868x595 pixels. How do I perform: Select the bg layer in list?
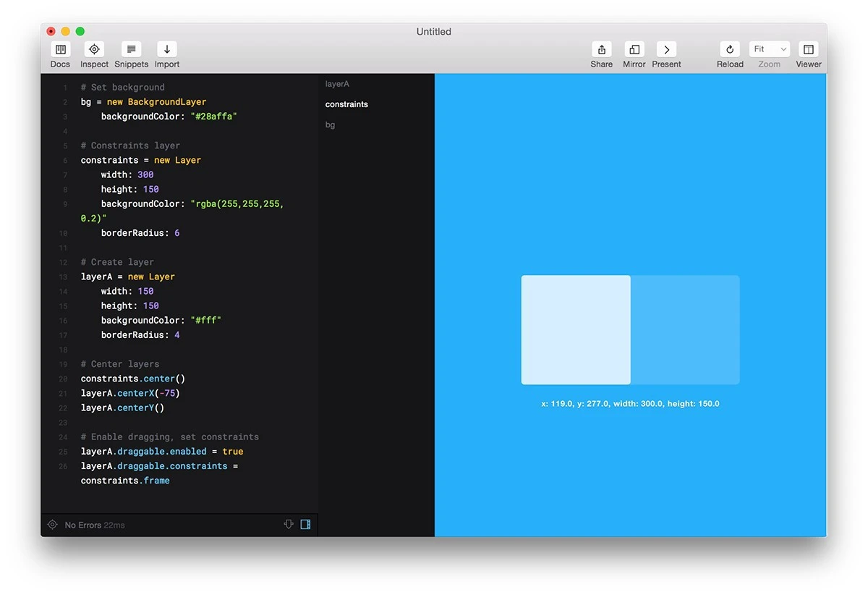330,125
